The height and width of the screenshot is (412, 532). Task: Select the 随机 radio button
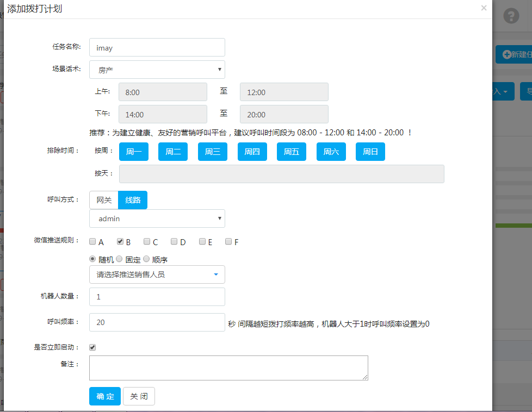click(92, 259)
